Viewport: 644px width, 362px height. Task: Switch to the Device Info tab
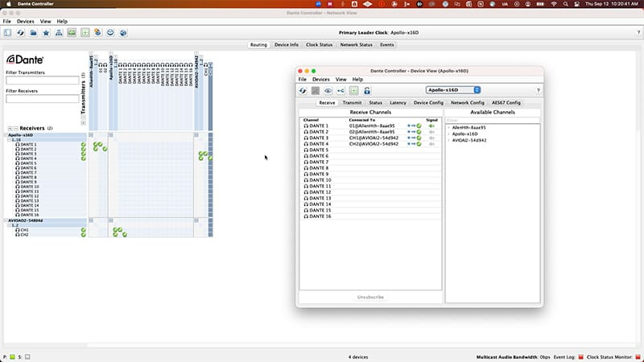pos(287,45)
